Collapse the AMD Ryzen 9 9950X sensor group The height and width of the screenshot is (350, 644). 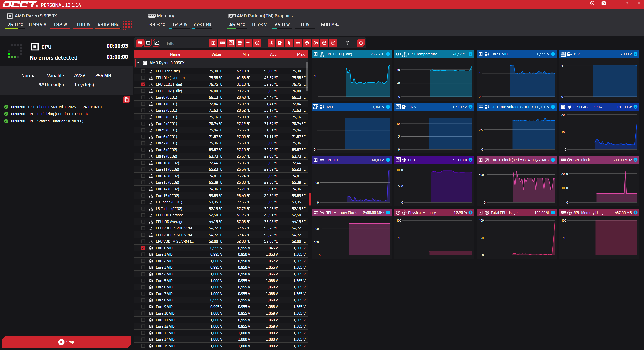pos(138,63)
